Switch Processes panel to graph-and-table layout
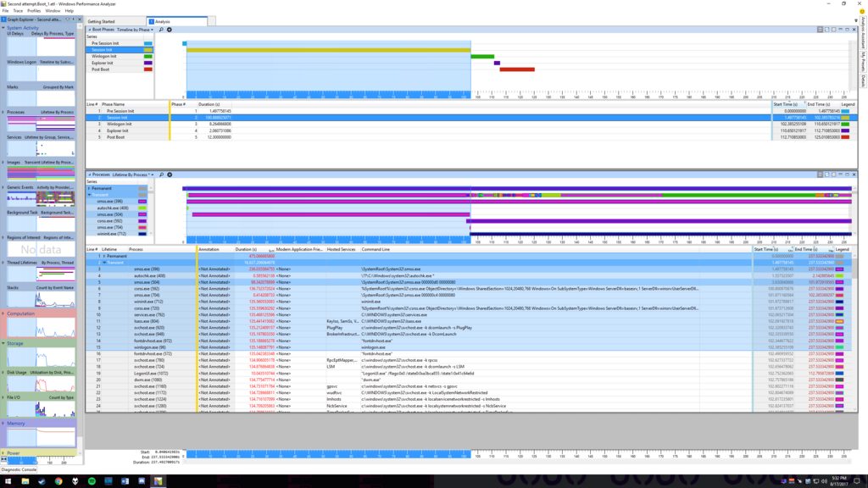 (821, 175)
